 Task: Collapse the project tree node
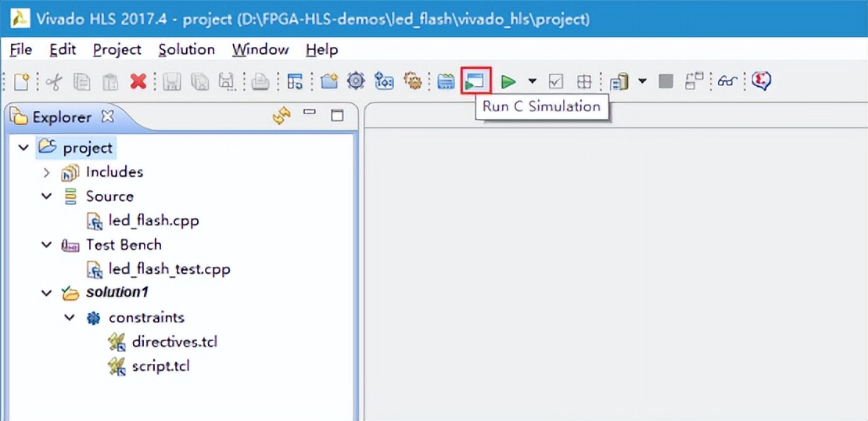tap(23, 148)
